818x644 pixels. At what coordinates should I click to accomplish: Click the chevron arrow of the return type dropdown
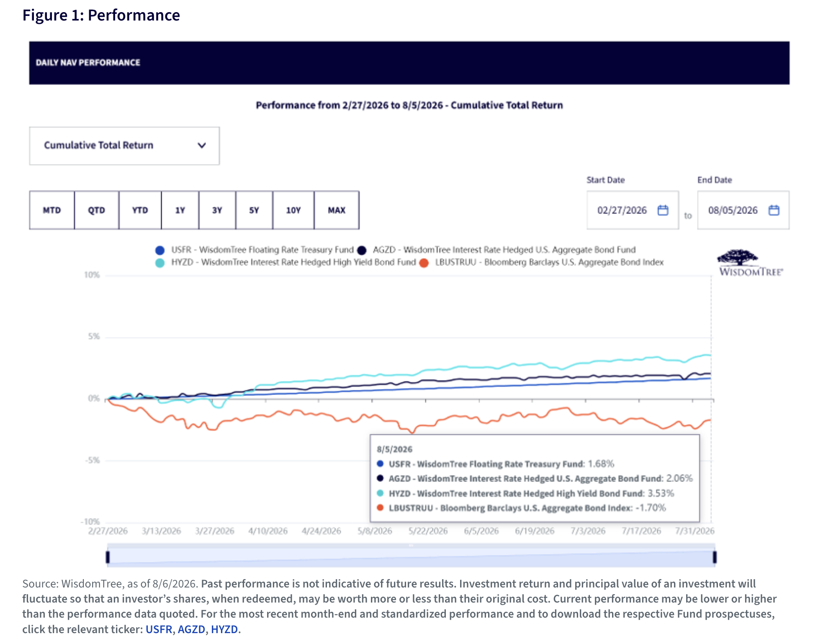coord(202,145)
